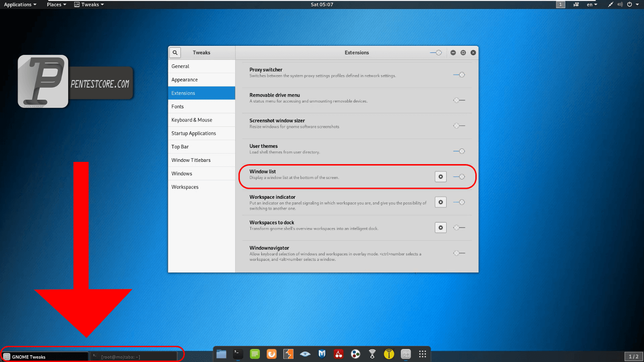Image resolution: width=644 pixels, height=362 pixels.
Task: Click the Windownavigator extension title
Action: (x=269, y=248)
